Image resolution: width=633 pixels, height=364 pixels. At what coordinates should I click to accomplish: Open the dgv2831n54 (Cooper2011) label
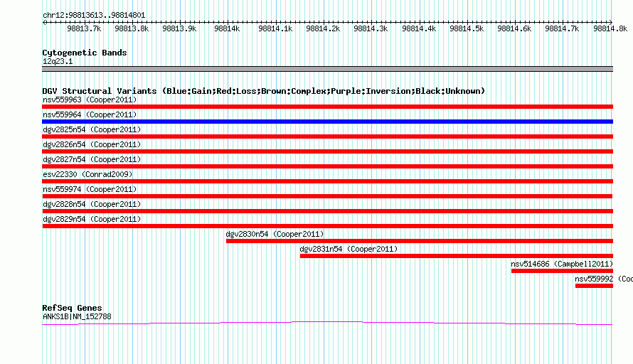click(x=349, y=249)
